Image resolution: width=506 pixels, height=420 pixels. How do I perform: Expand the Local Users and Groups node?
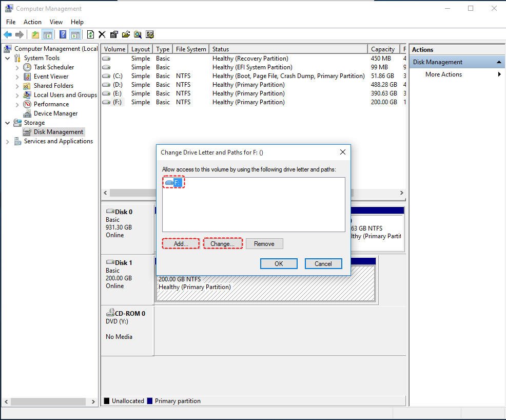[17, 95]
